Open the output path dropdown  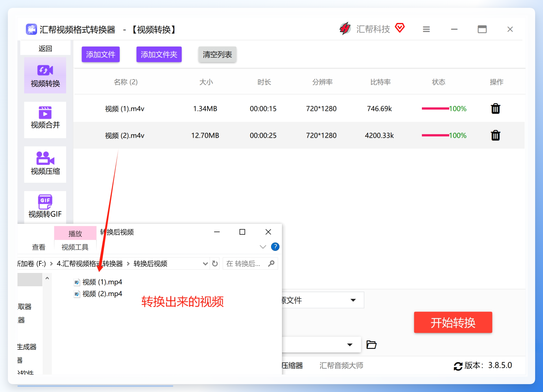tap(321, 345)
